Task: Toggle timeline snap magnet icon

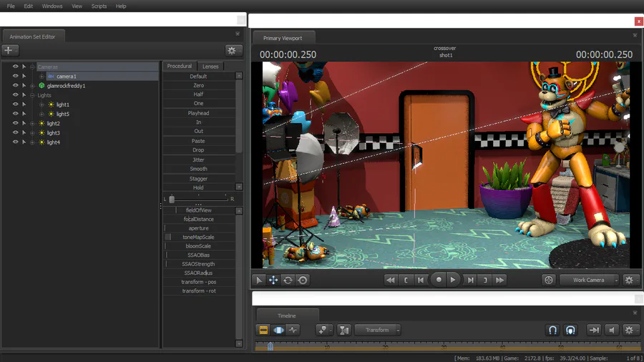Action: [x=553, y=330]
